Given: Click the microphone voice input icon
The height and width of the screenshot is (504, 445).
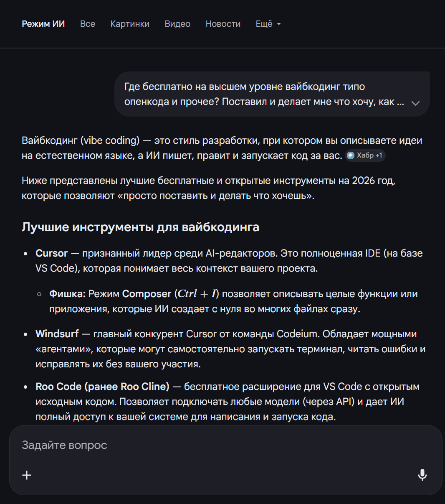Looking at the screenshot, I should tap(422, 475).
